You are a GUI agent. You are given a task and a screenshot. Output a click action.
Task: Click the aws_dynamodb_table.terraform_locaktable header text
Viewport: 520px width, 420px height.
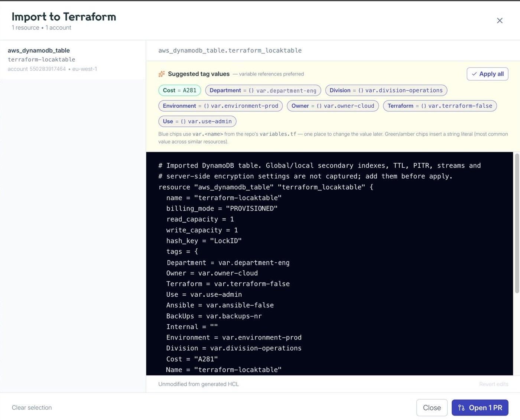(230, 51)
